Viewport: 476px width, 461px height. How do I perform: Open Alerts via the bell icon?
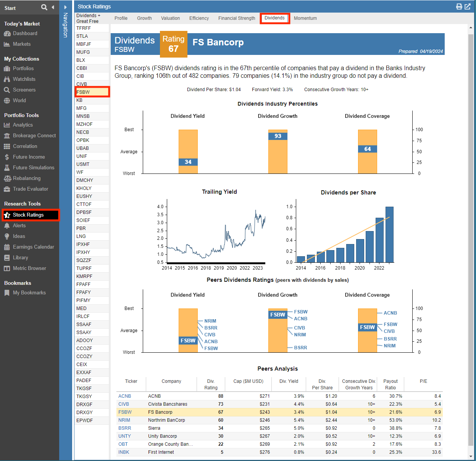point(7,226)
